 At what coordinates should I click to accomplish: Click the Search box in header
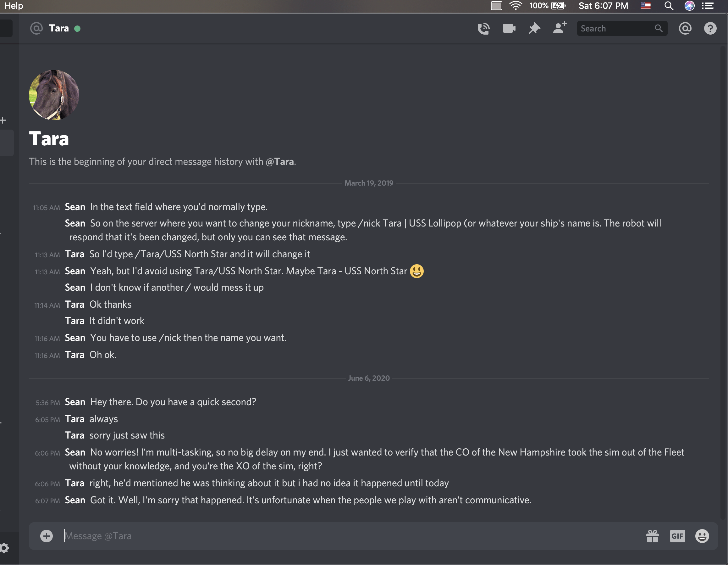(622, 29)
